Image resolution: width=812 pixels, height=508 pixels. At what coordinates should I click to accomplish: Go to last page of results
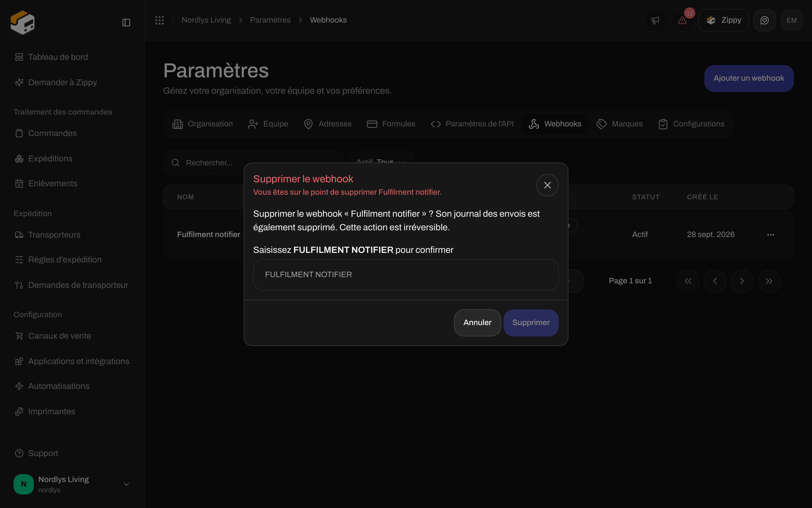coord(769,281)
